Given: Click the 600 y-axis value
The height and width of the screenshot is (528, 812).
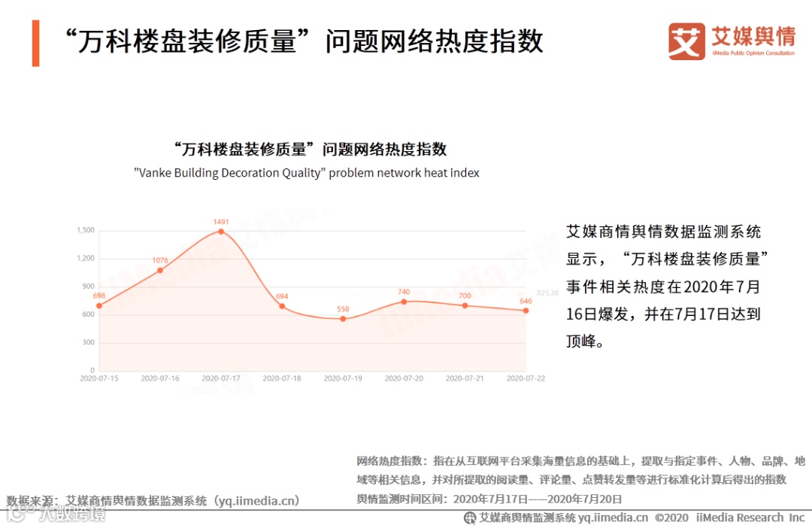Looking at the screenshot, I should pos(88,314).
